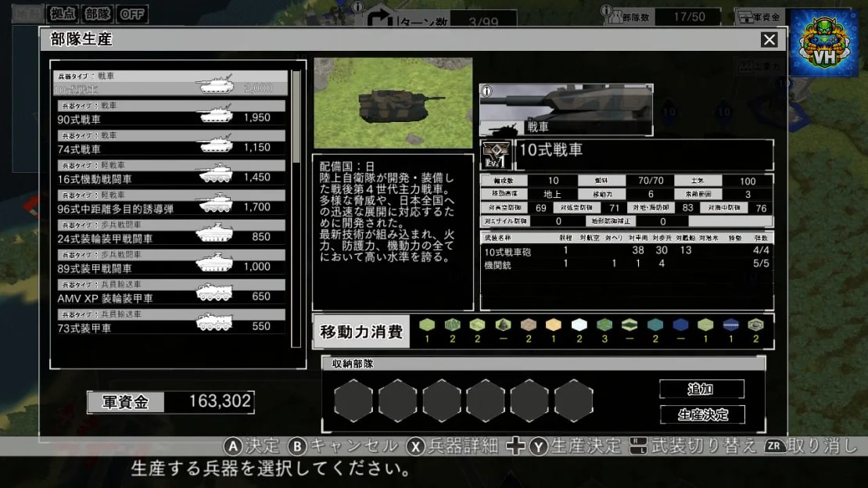
Task: Click the info icon on tank portrait
Action: [486, 91]
